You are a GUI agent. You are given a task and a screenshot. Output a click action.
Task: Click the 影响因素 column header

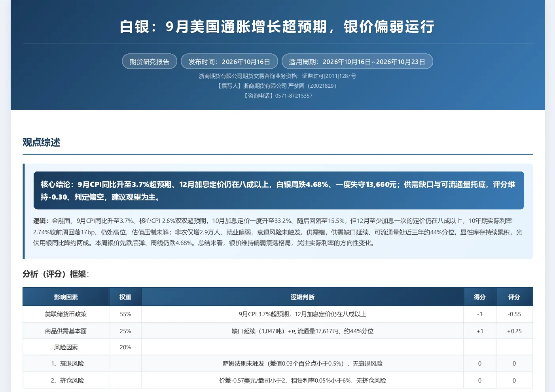click(x=66, y=297)
